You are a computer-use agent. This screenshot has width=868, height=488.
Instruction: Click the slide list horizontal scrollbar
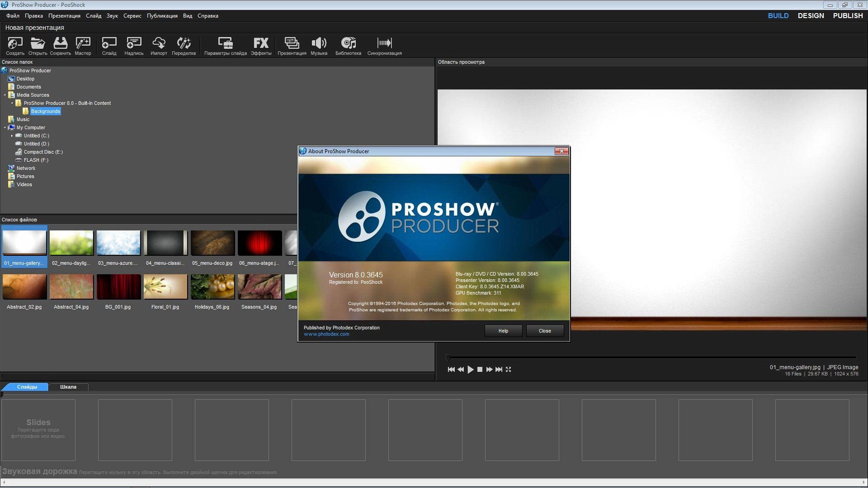pos(434,483)
